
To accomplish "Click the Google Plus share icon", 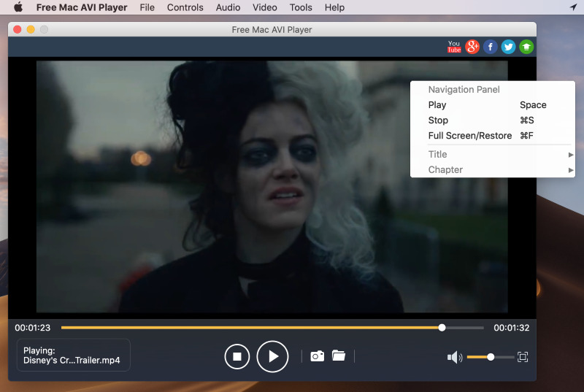I will coord(472,47).
